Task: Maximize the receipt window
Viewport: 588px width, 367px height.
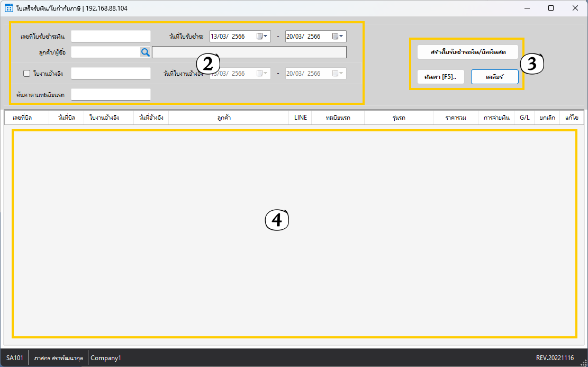Action: pos(550,8)
